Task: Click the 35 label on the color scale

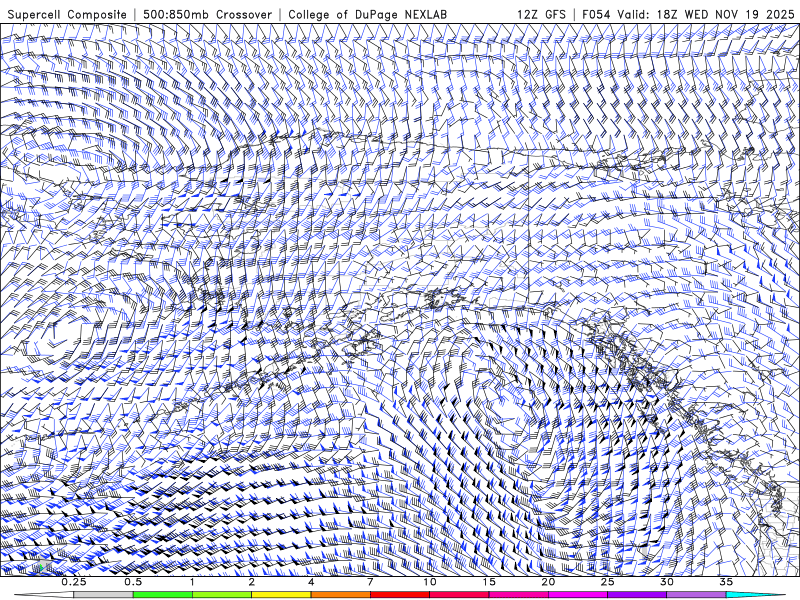Action: click(727, 582)
